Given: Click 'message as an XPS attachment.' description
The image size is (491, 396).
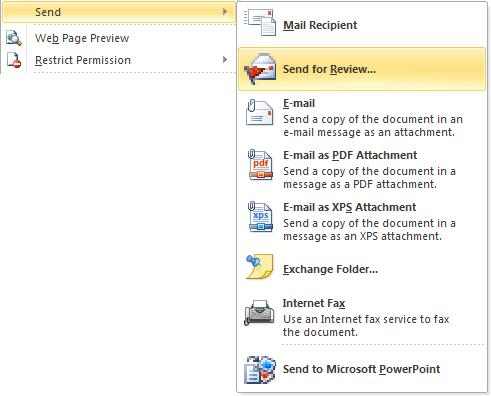Looking at the screenshot, I should pyautogui.click(x=362, y=236).
